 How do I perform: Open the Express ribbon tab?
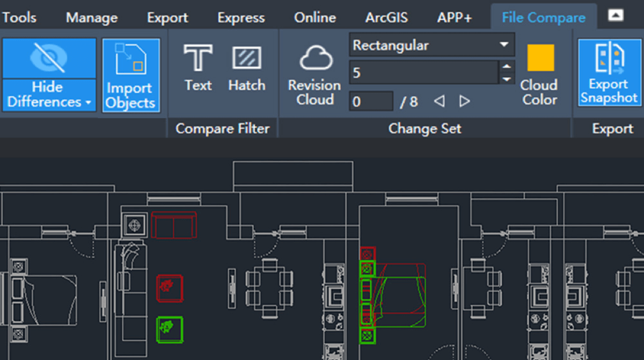[241, 17]
